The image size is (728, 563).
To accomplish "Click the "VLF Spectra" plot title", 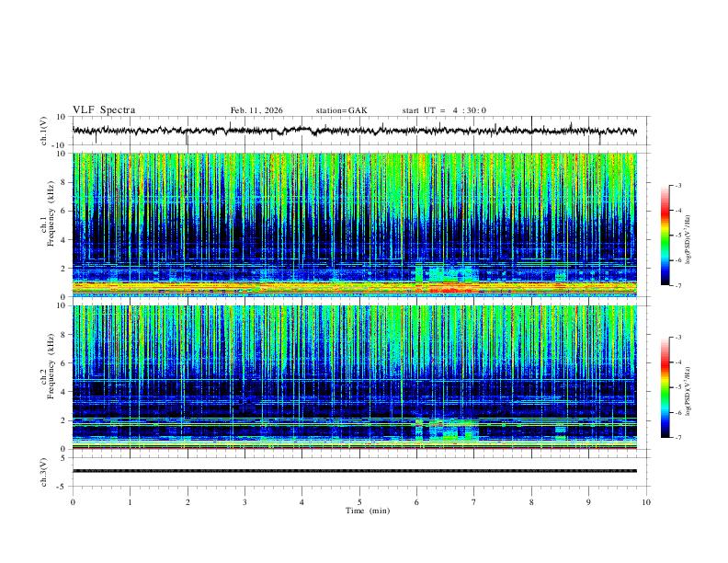I will point(104,110).
